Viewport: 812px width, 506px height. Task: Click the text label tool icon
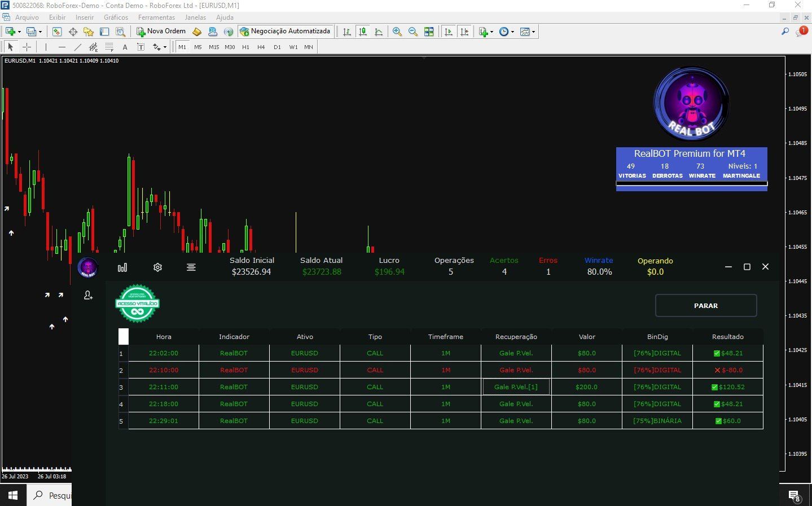[x=141, y=47]
